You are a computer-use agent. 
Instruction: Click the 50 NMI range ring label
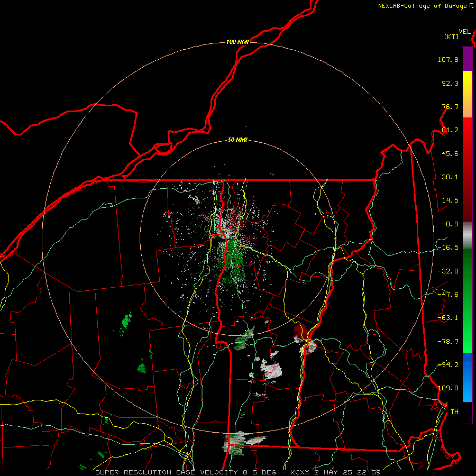(x=237, y=140)
